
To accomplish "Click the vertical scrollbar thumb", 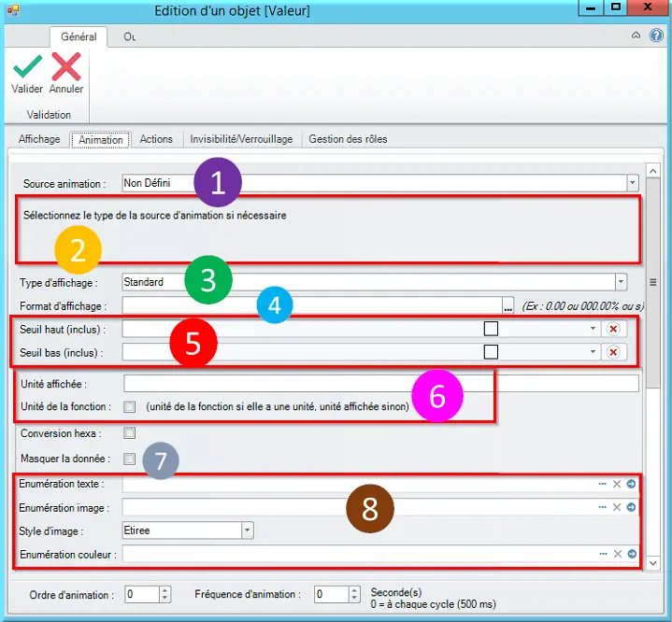I will (x=652, y=283).
